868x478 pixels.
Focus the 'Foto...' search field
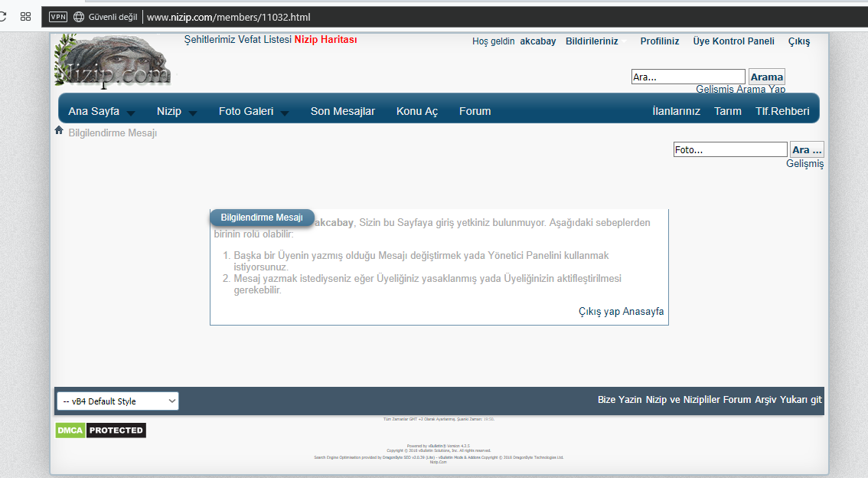(x=730, y=149)
